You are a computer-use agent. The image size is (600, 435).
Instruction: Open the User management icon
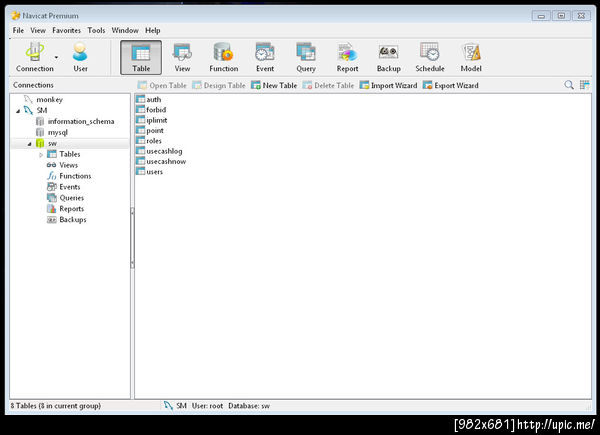tap(80, 57)
